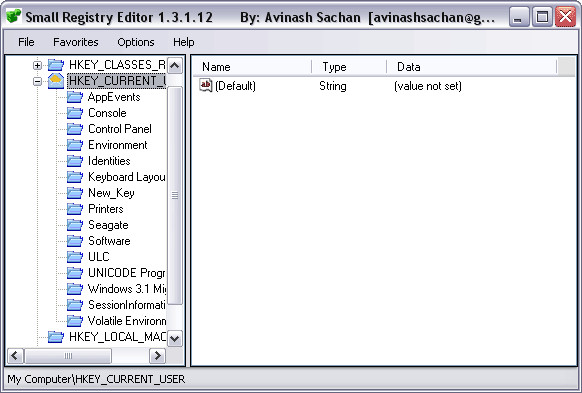582x393 pixels.
Task: Maximize the Small Registry Editor window
Action: [x=542, y=17]
